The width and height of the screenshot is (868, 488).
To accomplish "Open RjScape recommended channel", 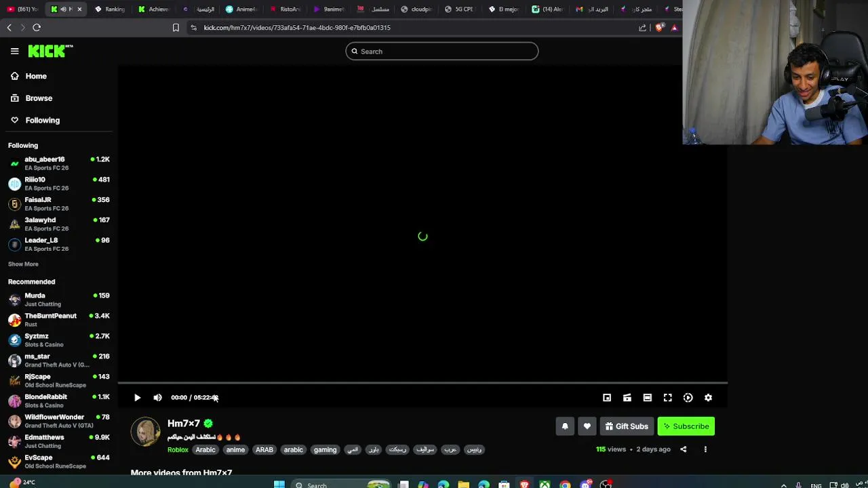I will tap(59, 381).
